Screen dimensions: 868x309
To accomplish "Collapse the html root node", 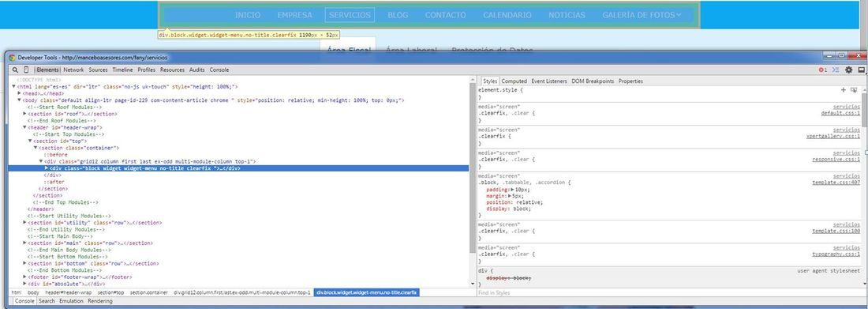I will click(x=14, y=87).
